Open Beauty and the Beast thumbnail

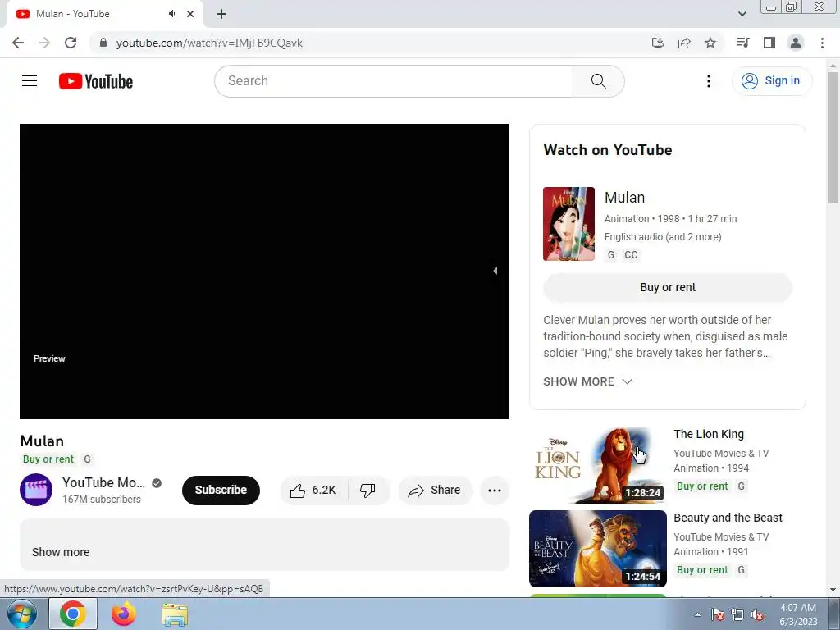598,549
